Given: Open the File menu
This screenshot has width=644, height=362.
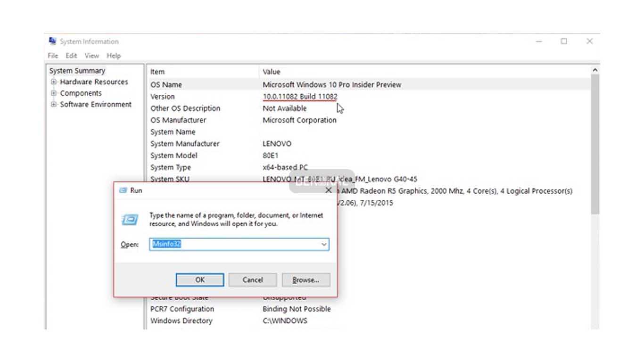Looking at the screenshot, I should [53, 56].
